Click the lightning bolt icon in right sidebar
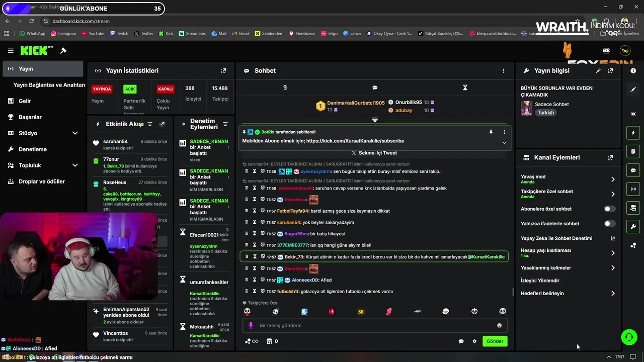This screenshot has height=362, width=644. [x=633, y=133]
